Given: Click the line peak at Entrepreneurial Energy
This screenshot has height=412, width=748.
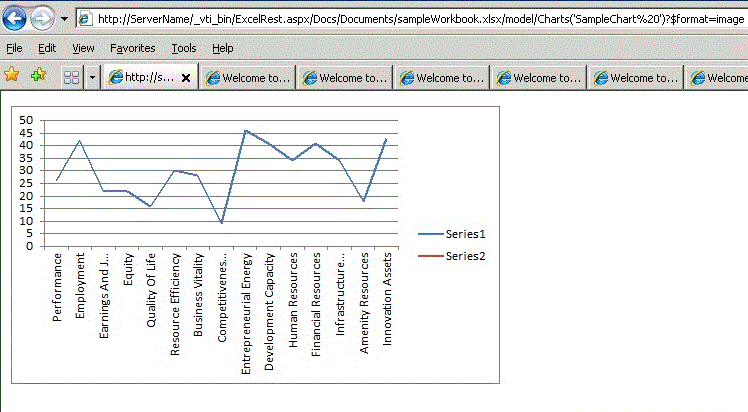Looking at the screenshot, I should coord(246,130).
